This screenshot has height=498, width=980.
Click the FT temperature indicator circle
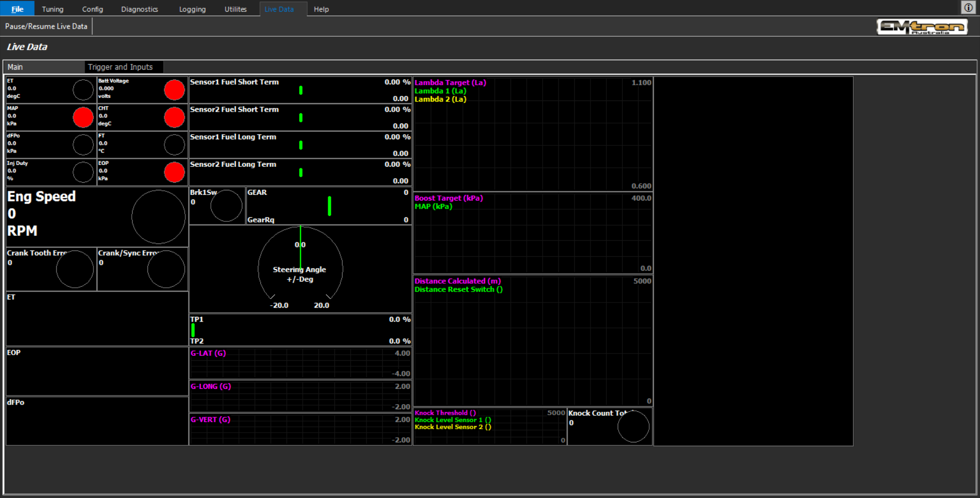175,145
